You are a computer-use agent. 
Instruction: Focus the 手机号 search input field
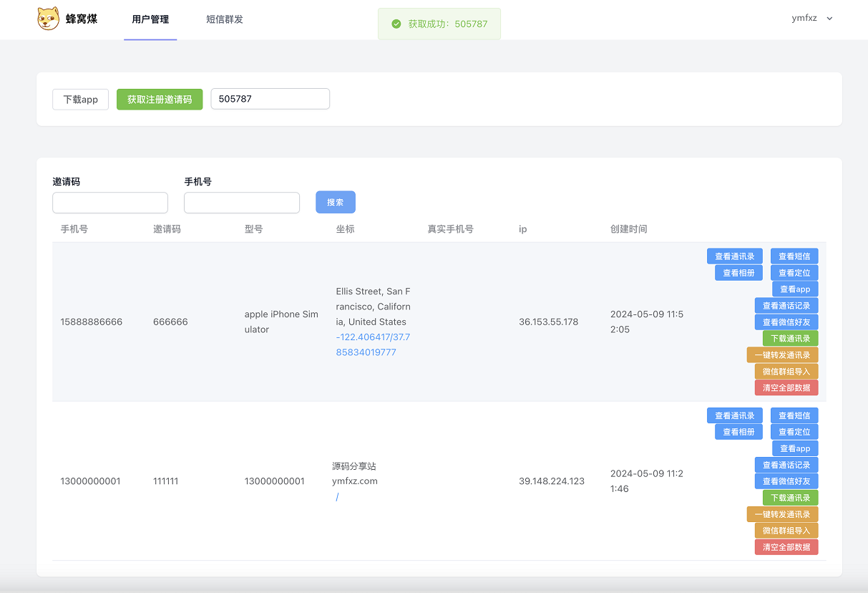[x=242, y=203]
